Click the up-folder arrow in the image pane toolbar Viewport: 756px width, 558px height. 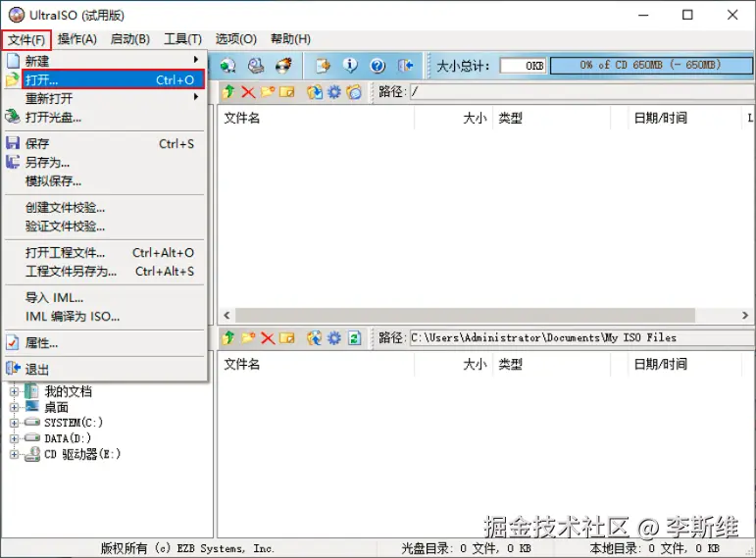click(x=228, y=91)
